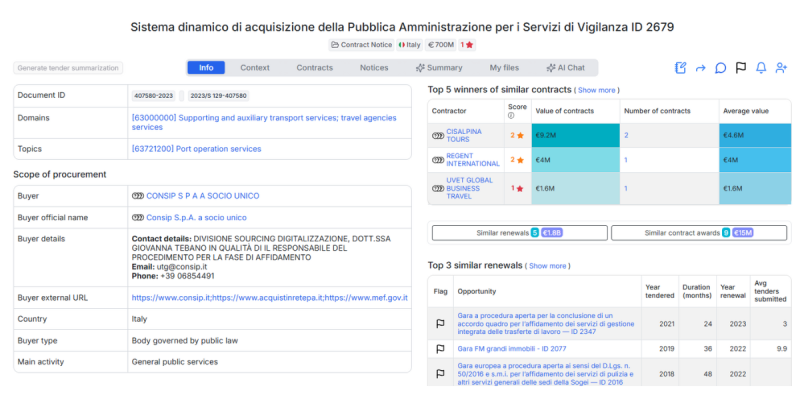
Task: Click the Italy flag tag
Action: [x=410, y=45]
